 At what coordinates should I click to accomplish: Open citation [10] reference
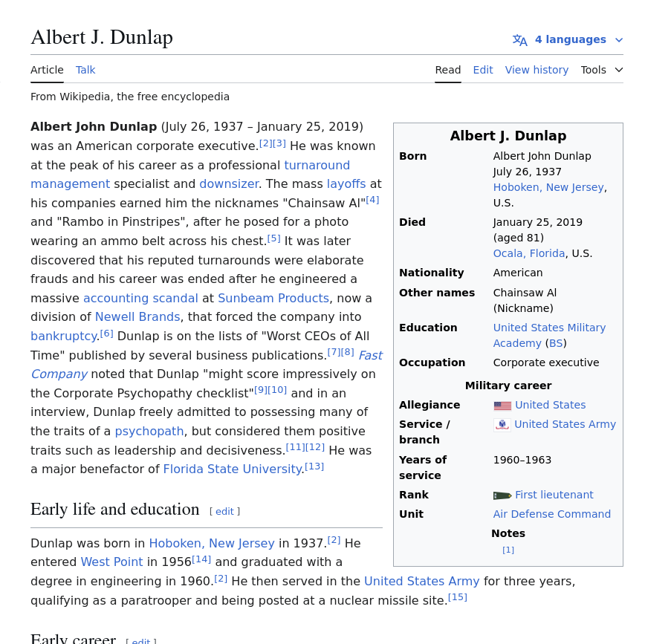[277, 390]
